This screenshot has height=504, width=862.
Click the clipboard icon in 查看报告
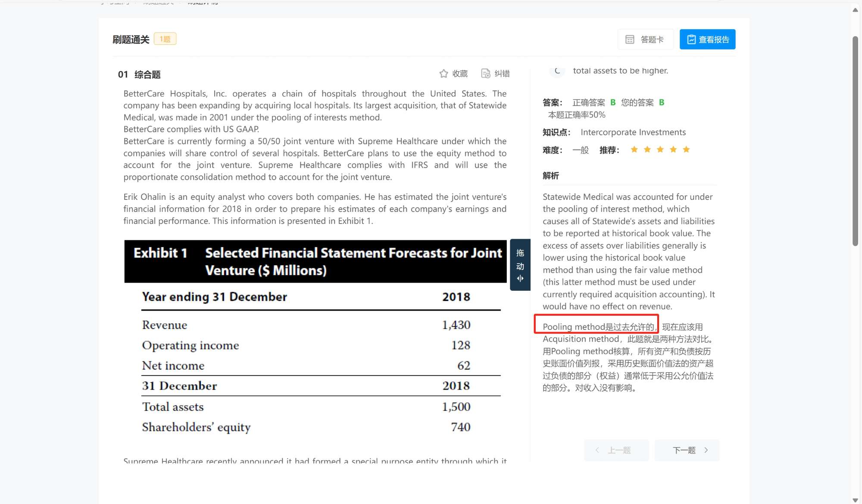coord(691,40)
